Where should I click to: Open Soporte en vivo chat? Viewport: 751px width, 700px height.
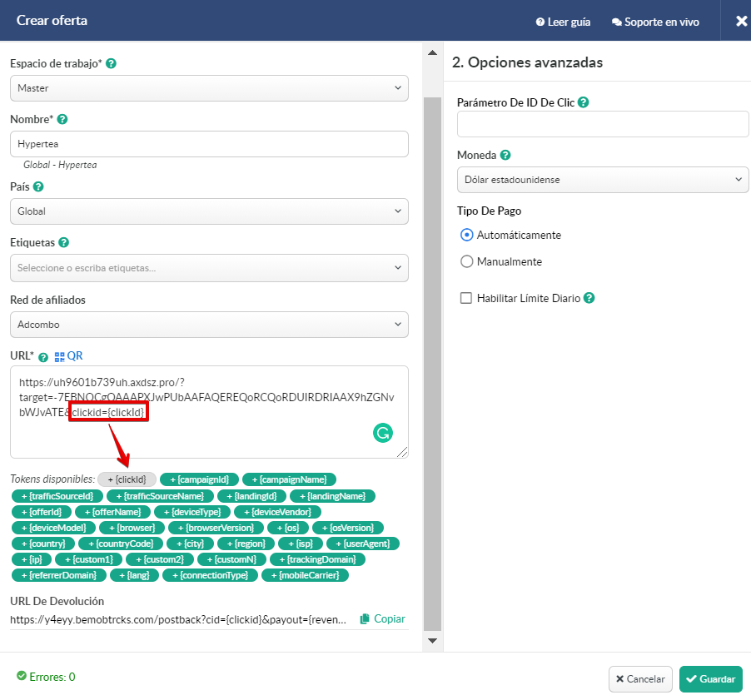click(x=655, y=22)
